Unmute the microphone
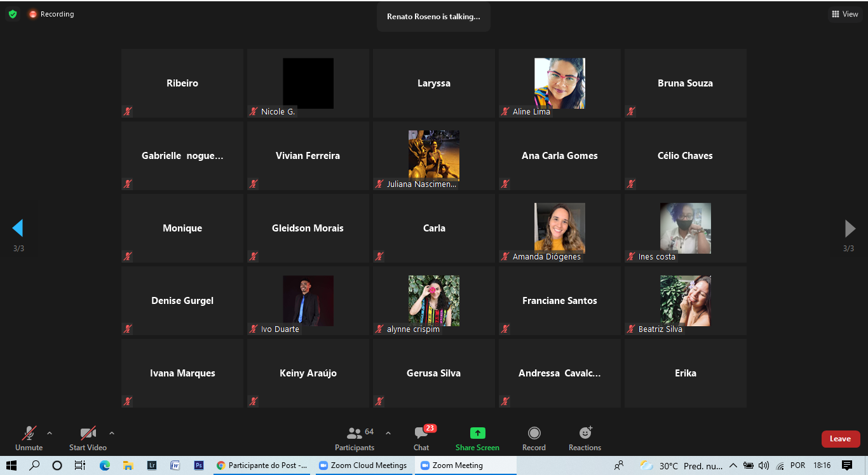Image resolution: width=868 pixels, height=475 pixels. click(x=29, y=438)
